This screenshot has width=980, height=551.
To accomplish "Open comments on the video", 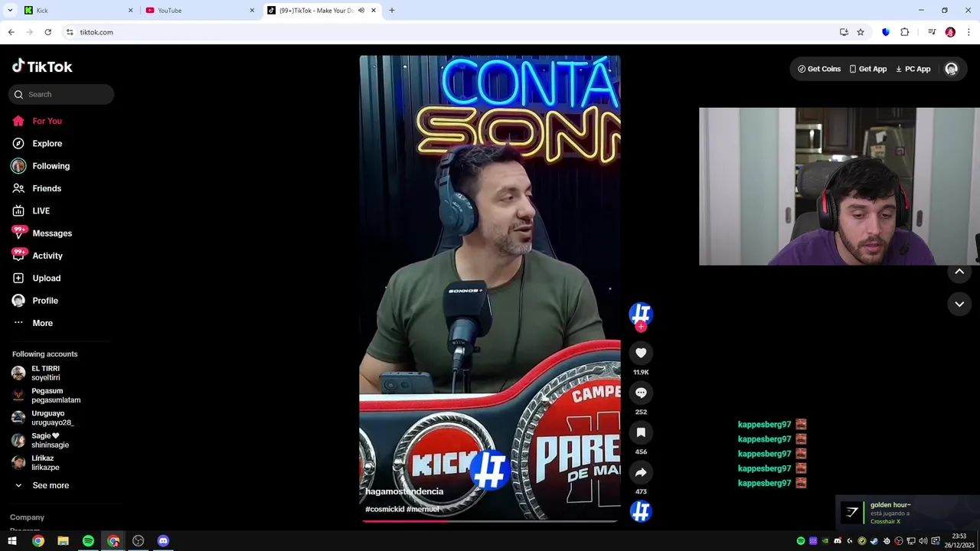I will [x=641, y=393].
